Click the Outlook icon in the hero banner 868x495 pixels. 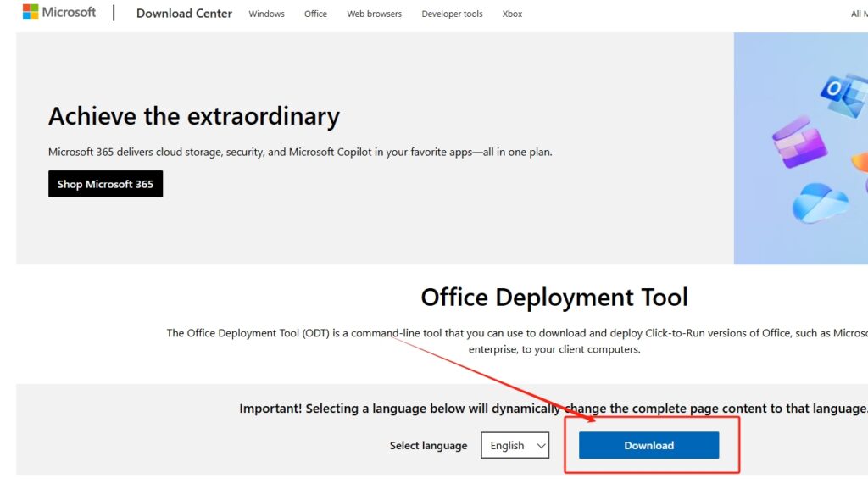(843, 95)
